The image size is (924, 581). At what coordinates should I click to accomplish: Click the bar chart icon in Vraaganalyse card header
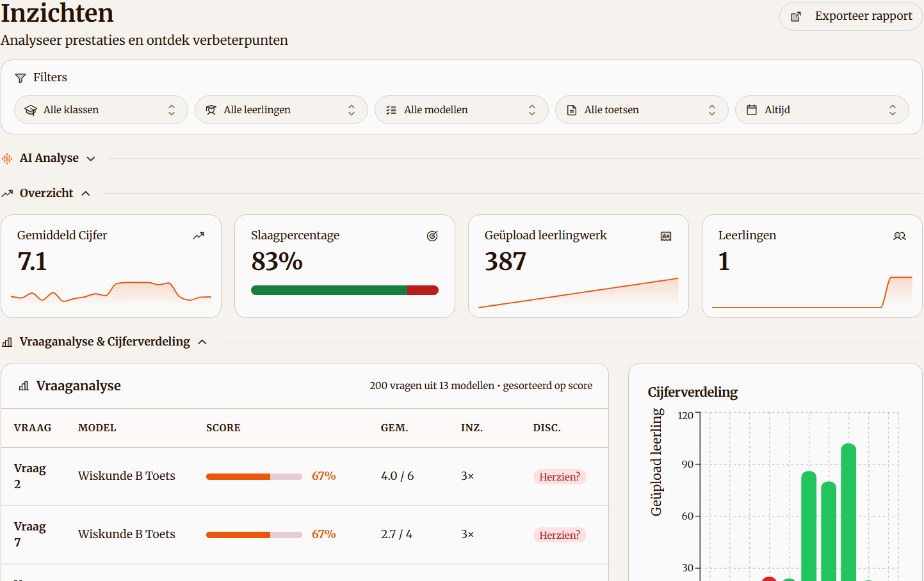pyautogui.click(x=24, y=386)
